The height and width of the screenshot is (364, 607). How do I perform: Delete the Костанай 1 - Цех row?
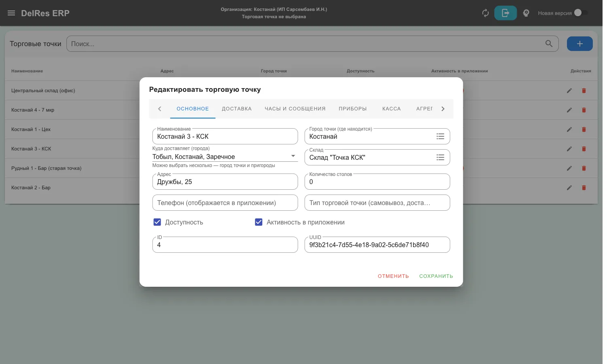584,129
